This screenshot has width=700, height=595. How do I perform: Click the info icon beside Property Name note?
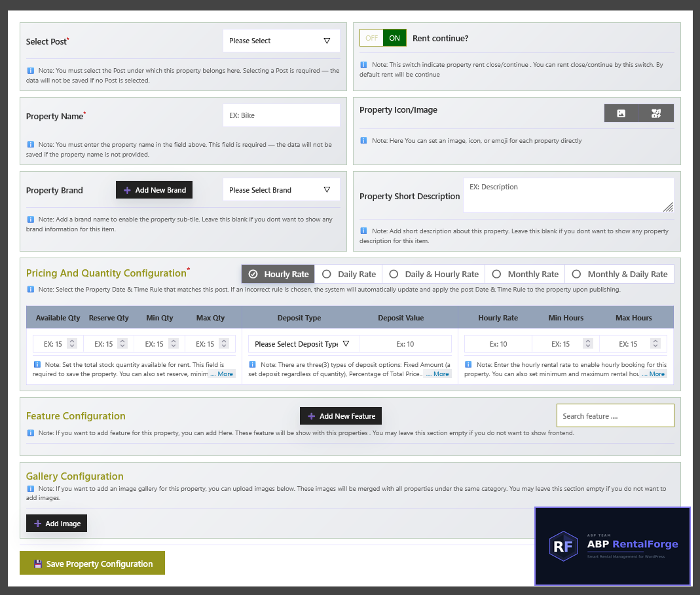coord(30,144)
